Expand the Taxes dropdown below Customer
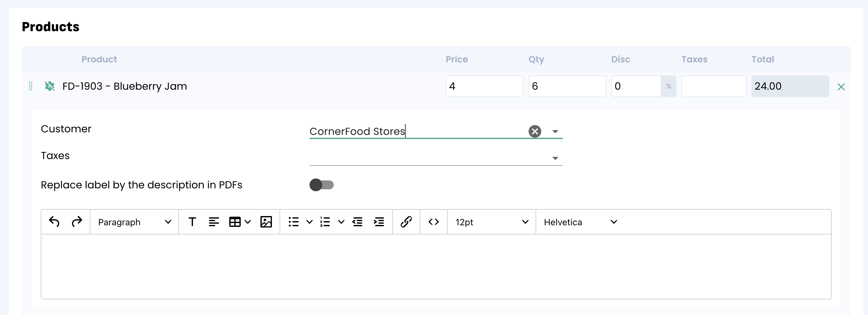The width and height of the screenshot is (868, 315). [555, 158]
